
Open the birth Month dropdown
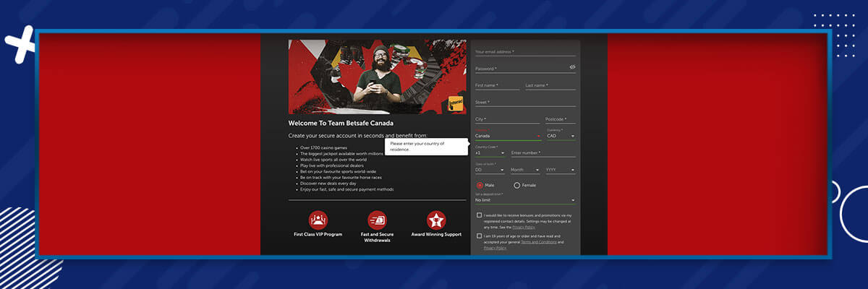[x=525, y=170]
